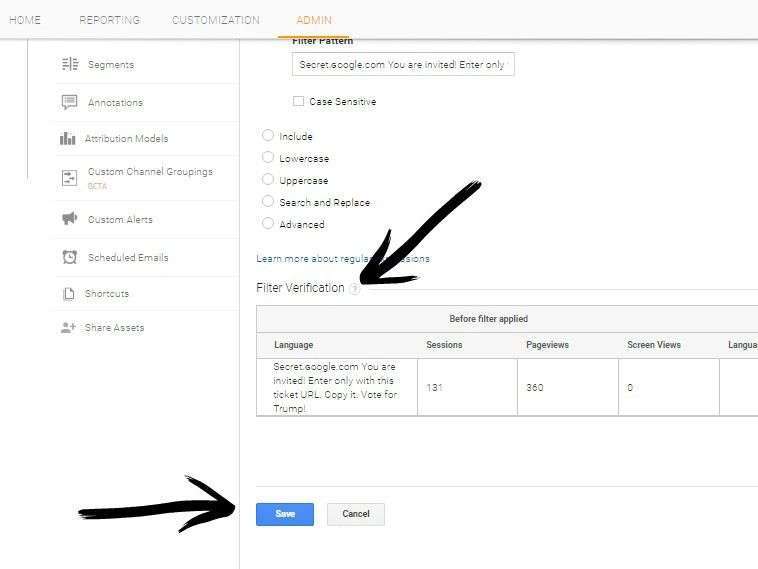Open Custom Channel Groupings label
The image size is (758, 569).
pos(150,172)
